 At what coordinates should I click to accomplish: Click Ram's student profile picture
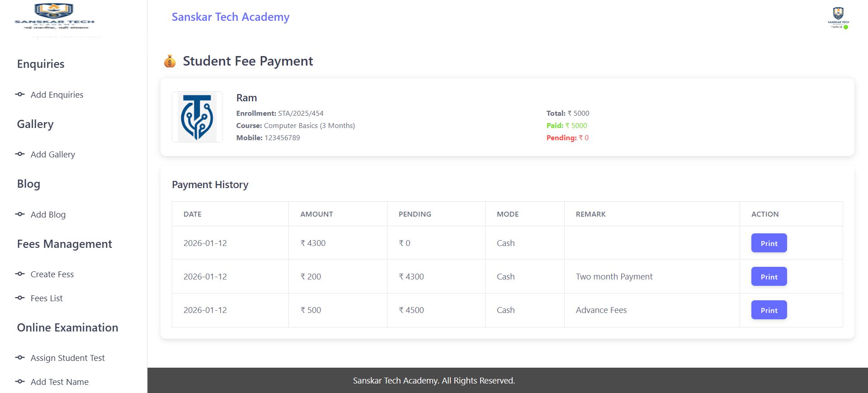coord(197,117)
